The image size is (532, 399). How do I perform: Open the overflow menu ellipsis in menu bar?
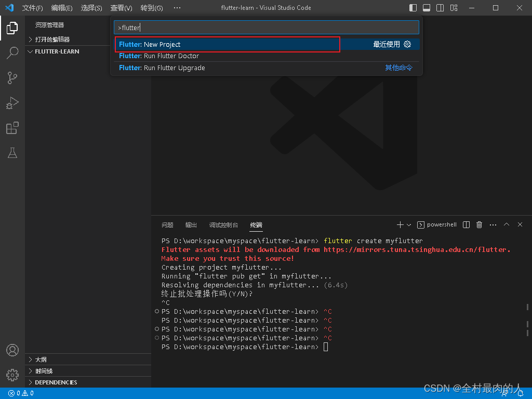(x=177, y=8)
